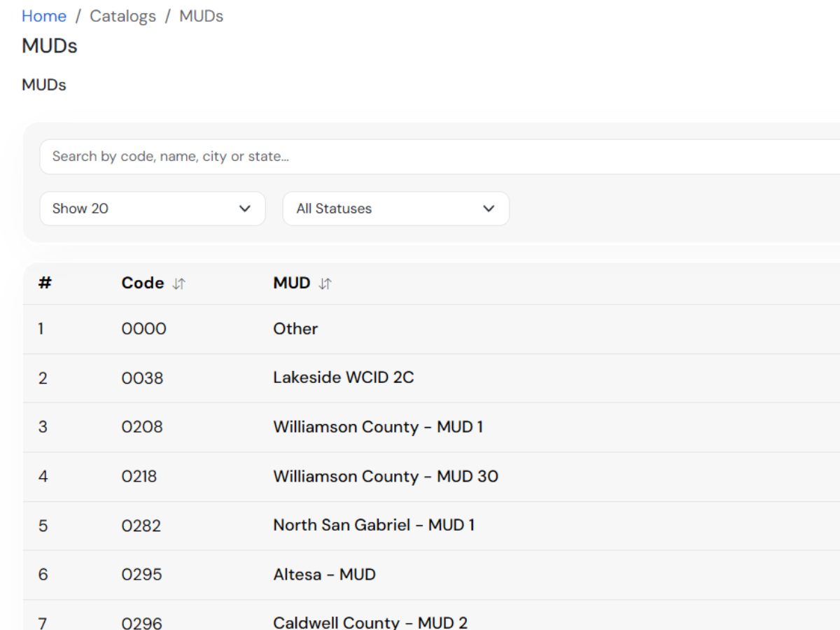This screenshot has width=840, height=630.
Task: Select Williamson County - MUD 1
Action: pos(431,427)
